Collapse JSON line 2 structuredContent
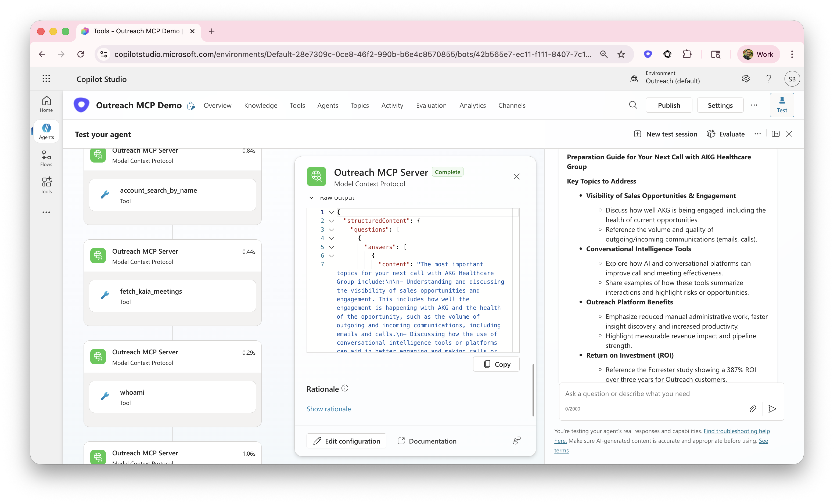834x504 pixels. [x=331, y=221]
